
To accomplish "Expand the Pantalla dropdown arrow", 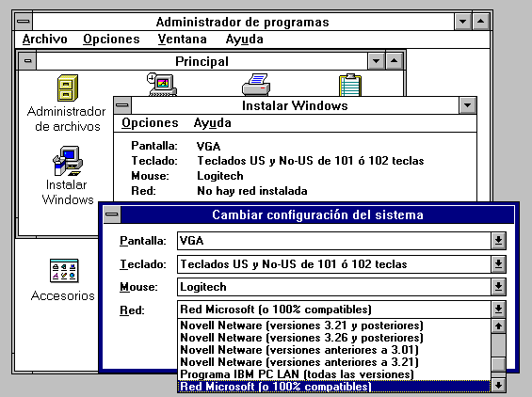I will (498, 241).
